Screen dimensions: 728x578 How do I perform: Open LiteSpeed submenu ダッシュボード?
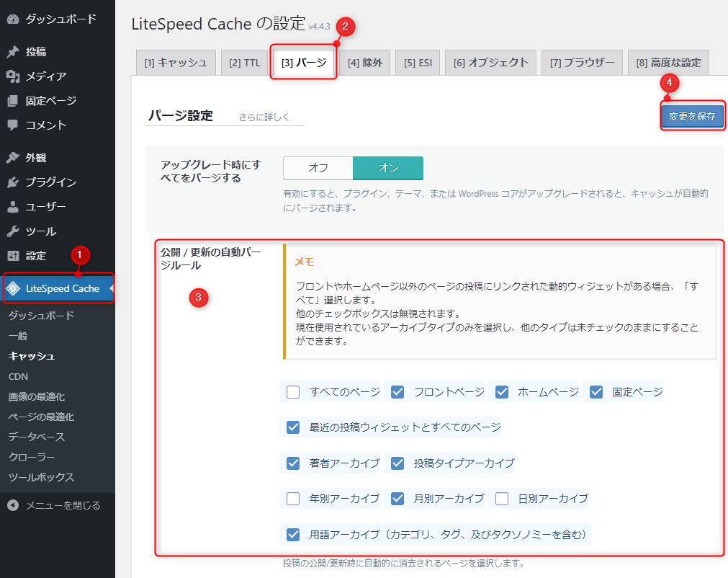click(x=41, y=316)
